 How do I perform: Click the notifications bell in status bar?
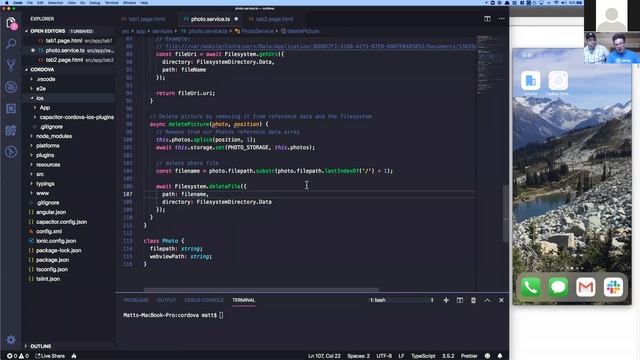(x=500, y=356)
